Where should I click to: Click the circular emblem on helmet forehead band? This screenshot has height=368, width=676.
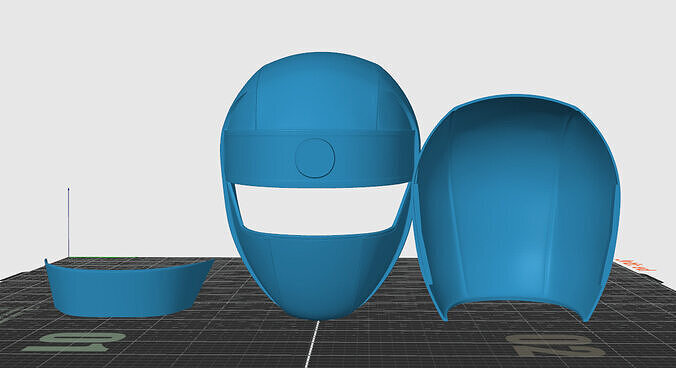click(315, 158)
